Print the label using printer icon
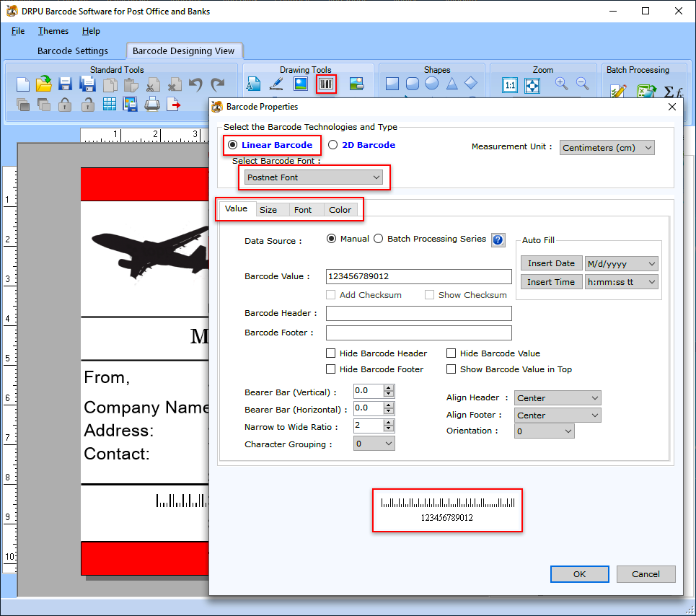The height and width of the screenshot is (616, 696). coord(152,105)
